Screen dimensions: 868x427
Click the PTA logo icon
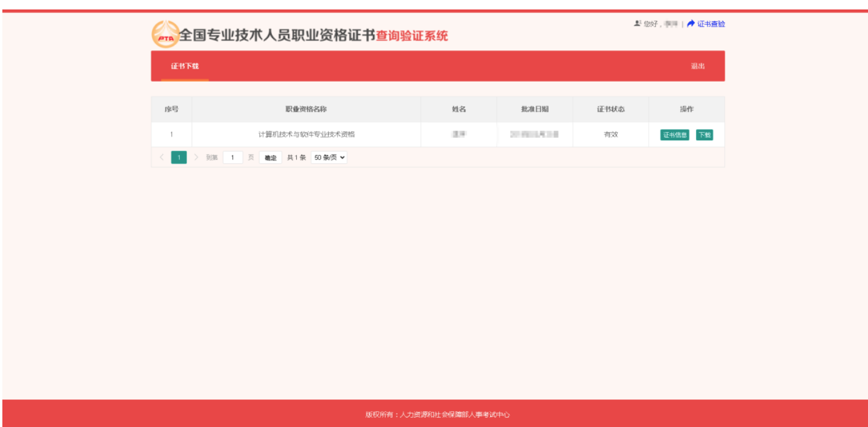point(165,34)
